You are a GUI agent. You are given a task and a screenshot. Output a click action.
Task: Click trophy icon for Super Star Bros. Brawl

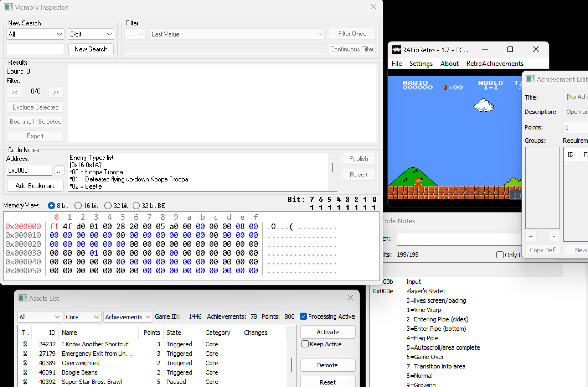click(x=25, y=381)
